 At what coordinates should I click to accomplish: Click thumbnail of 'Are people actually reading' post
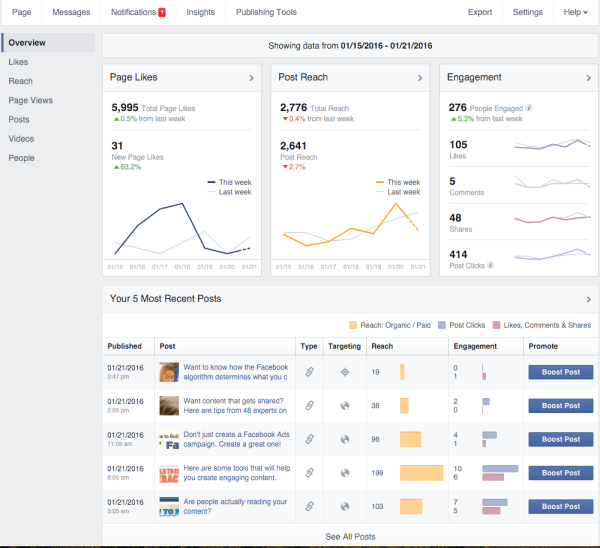coord(169,506)
